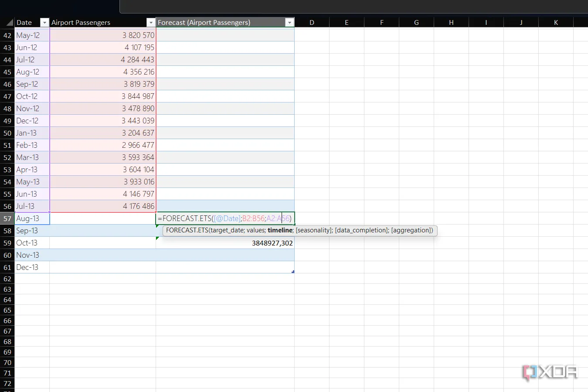Select passenger value 4 146 797
588x392 pixels.
click(x=103, y=194)
